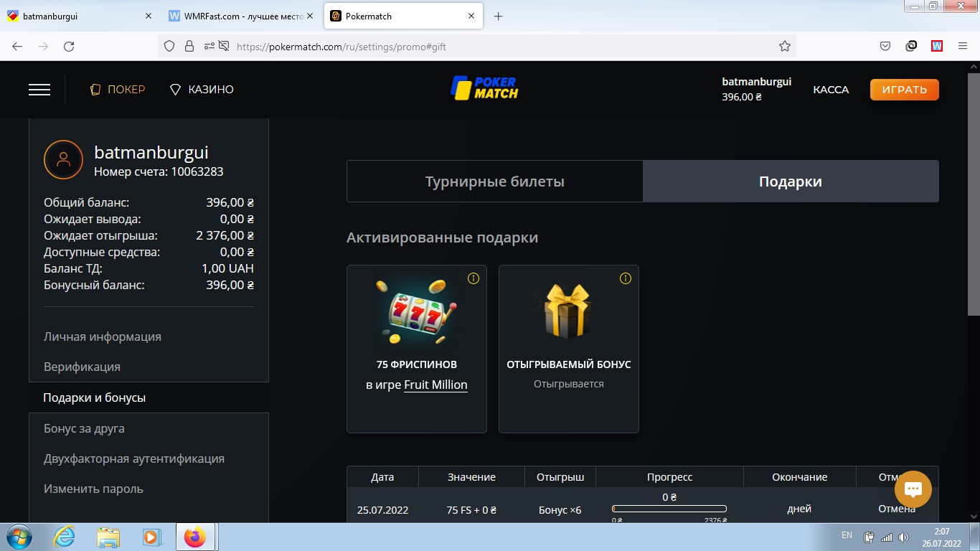The image size is (980, 551).
Task: Open the Fruit Million game link
Action: [435, 385]
